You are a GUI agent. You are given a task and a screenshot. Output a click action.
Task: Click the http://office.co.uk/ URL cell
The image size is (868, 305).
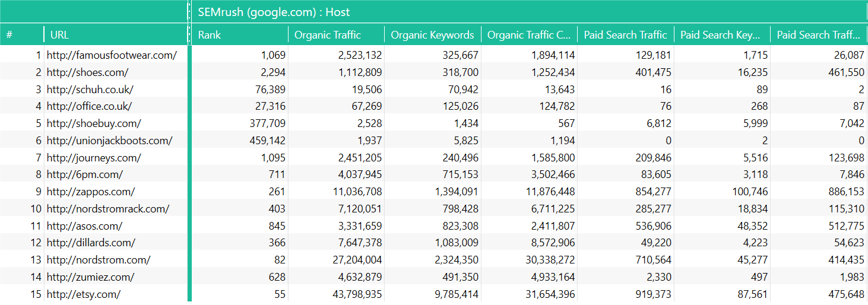[x=89, y=107]
